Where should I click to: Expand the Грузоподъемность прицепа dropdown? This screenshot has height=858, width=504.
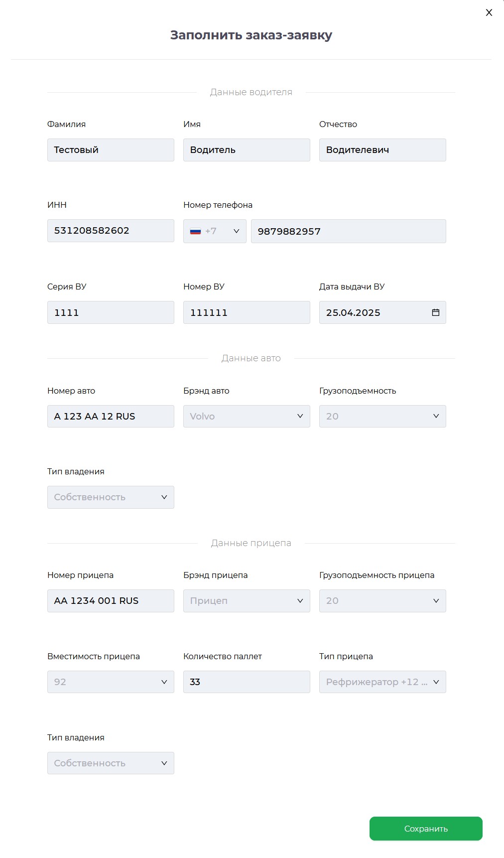coord(382,601)
